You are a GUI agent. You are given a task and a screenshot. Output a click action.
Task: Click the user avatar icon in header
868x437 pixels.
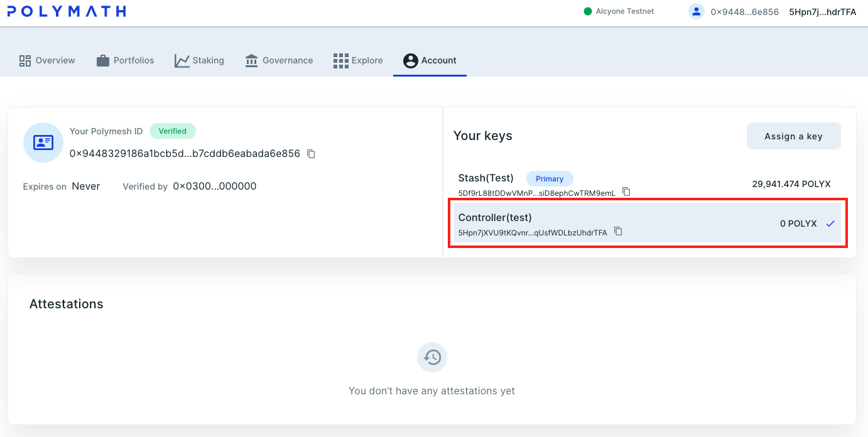click(x=697, y=11)
